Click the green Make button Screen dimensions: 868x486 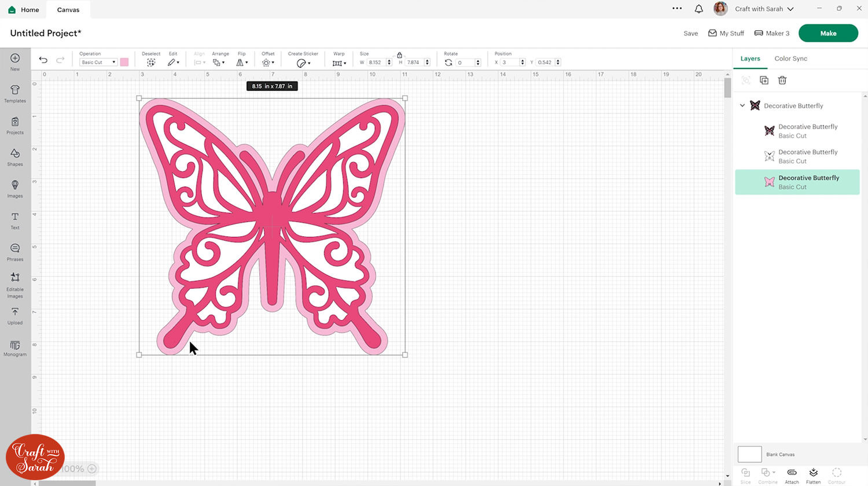point(827,34)
